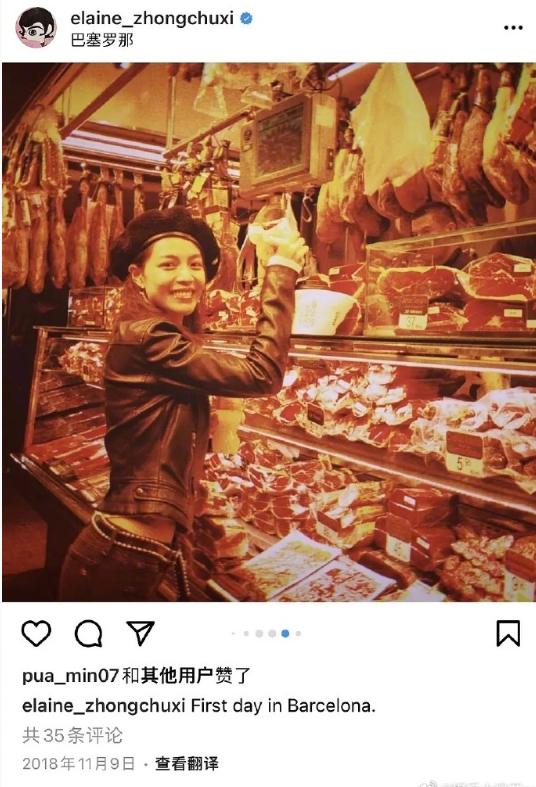Open the elaine_zhongchuxi username in header
Screen dimensions: 536x787
[x=152, y=19]
